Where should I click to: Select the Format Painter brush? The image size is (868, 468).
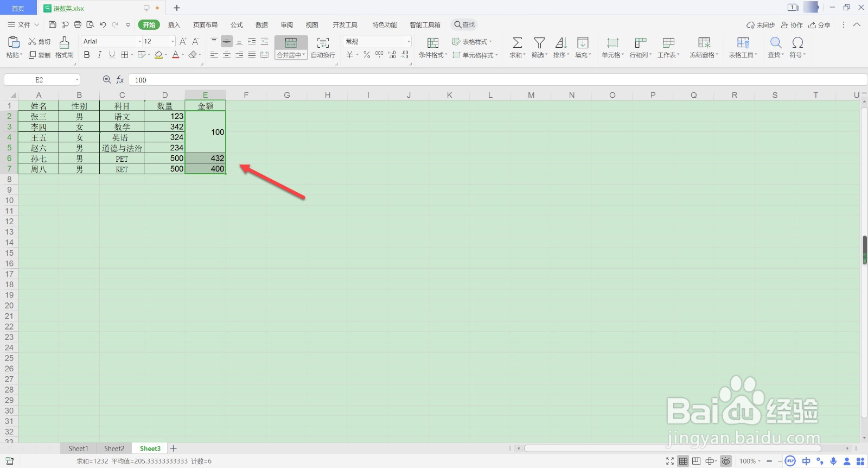click(64, 42)
